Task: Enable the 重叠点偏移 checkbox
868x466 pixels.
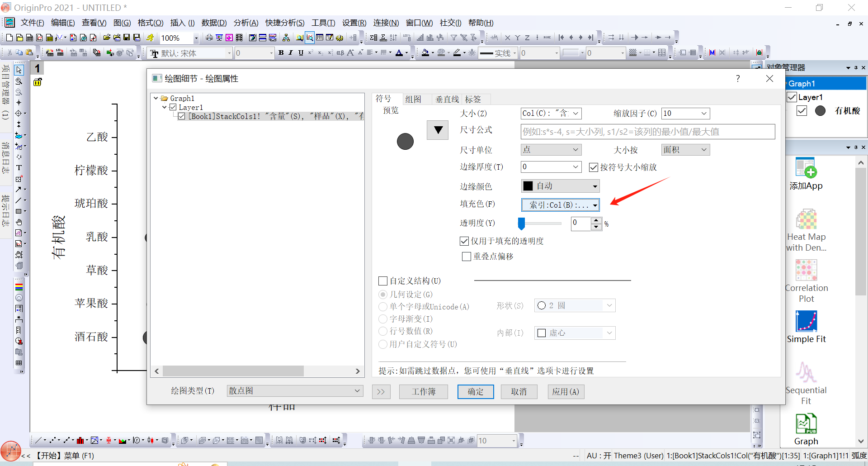Action: [x=467, y=257]
